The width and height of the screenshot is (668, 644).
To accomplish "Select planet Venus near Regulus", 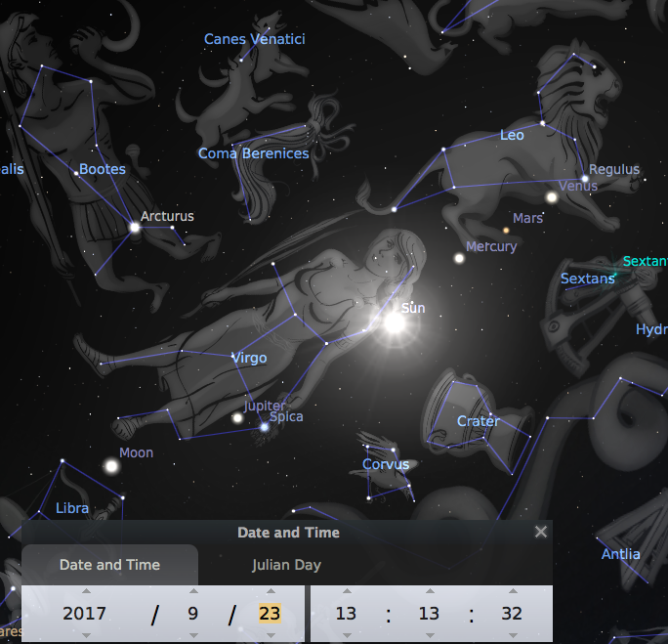I will click(551, 197).
